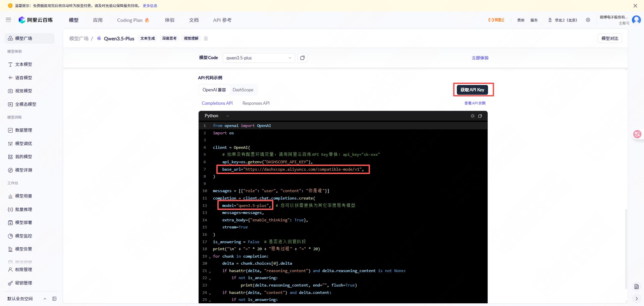Image resolution: width=644 pixels, height=306 pixels.
Task: Click 更多信息 link in the banner
Action: (150, 6)
